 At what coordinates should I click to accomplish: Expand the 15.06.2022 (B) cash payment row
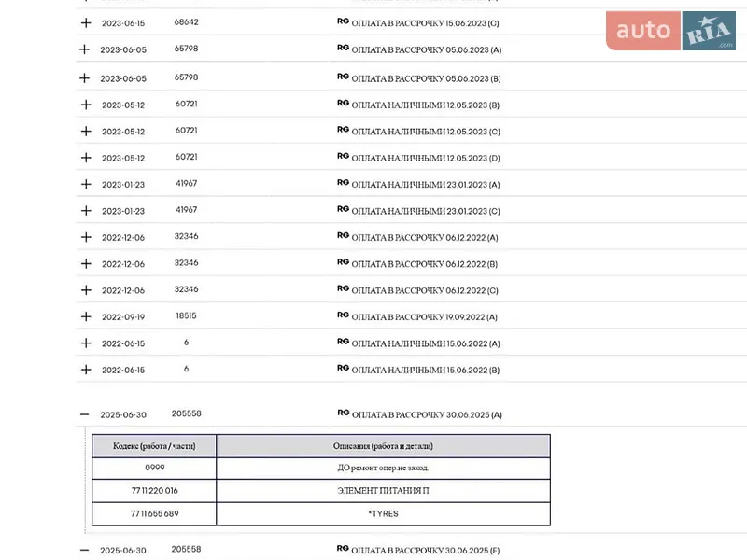point(86,370)
